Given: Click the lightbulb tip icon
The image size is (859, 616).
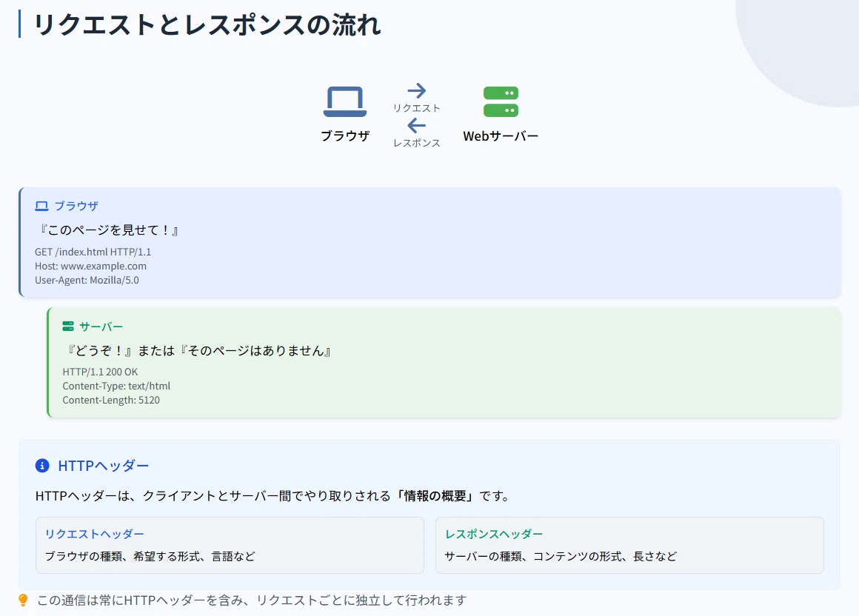Looking at the screenshot, I should tap(23, 600).
